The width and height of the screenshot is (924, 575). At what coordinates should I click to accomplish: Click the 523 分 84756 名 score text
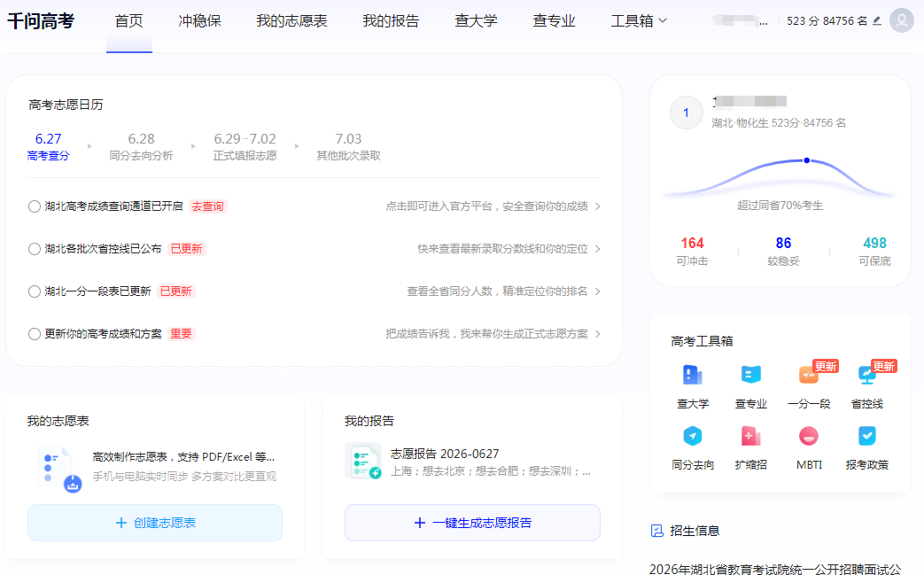827,20
